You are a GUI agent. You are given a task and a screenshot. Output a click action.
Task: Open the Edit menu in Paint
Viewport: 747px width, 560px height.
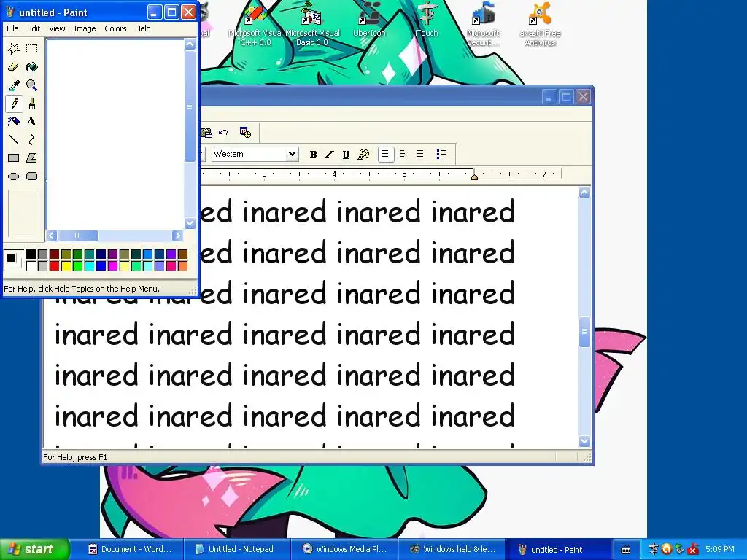coord(34,28)
